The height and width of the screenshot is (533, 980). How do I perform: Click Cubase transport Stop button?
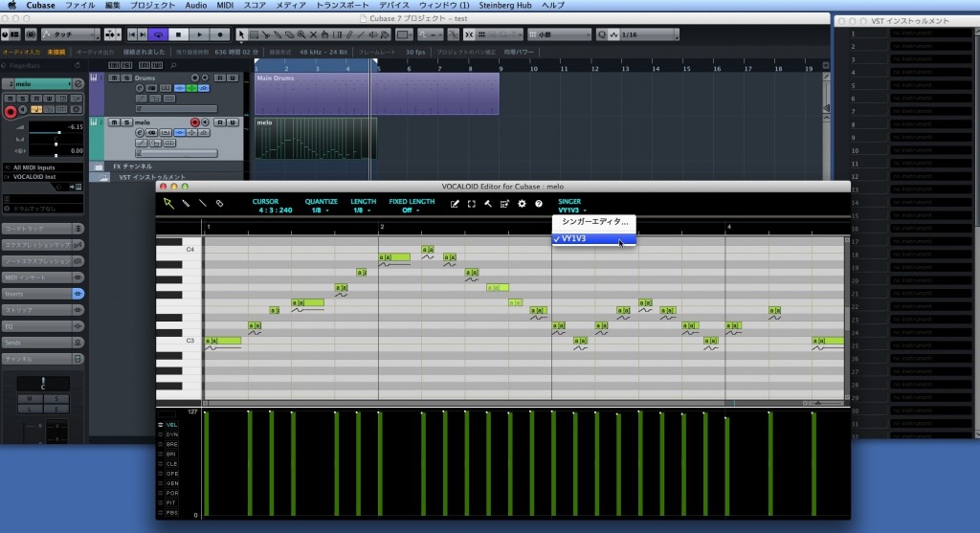click(x=178, y=35)
